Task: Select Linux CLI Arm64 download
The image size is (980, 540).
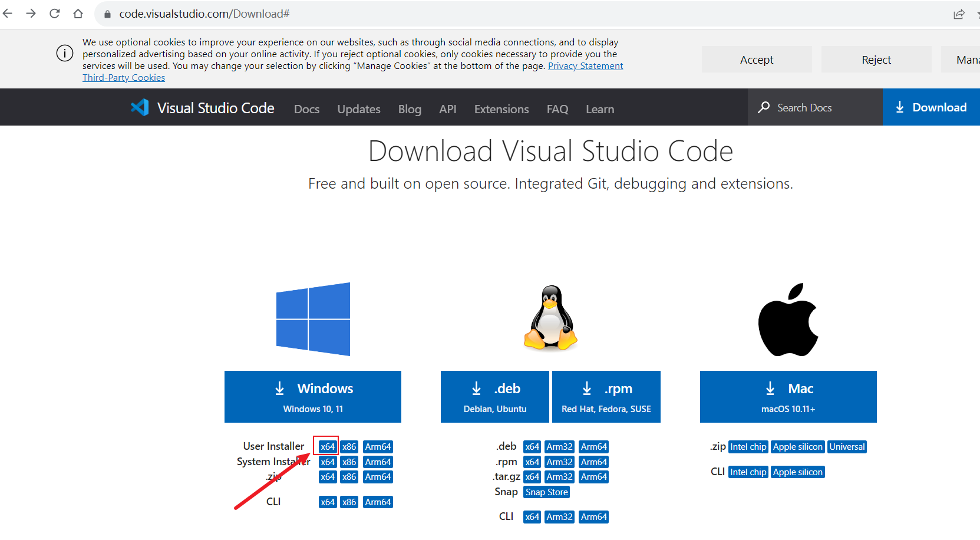Action: tap(593, 517)
